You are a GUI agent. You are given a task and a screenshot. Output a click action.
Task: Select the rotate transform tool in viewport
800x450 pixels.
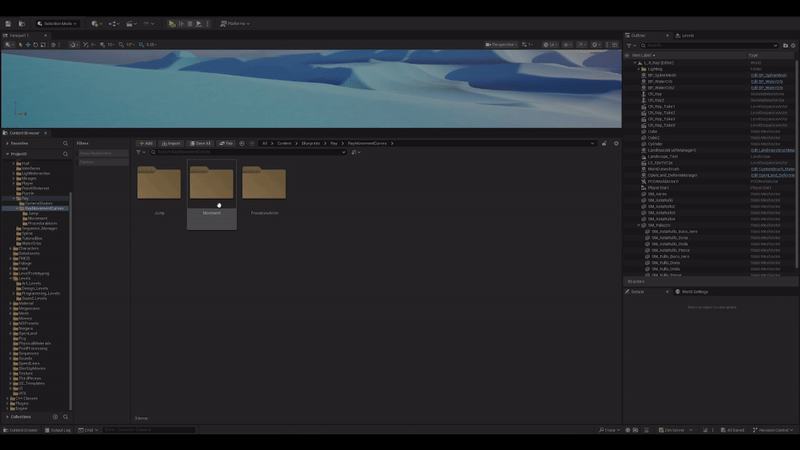[x=36, y=44]
